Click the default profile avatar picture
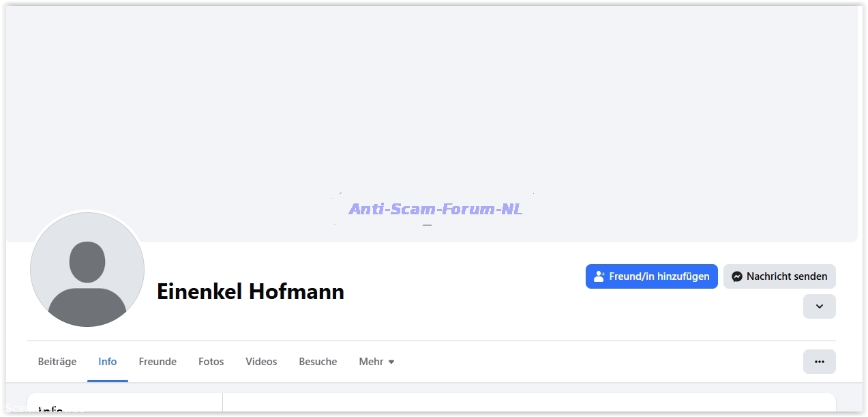The height and width of the screenshot is (417, 868). coord(87,270)
